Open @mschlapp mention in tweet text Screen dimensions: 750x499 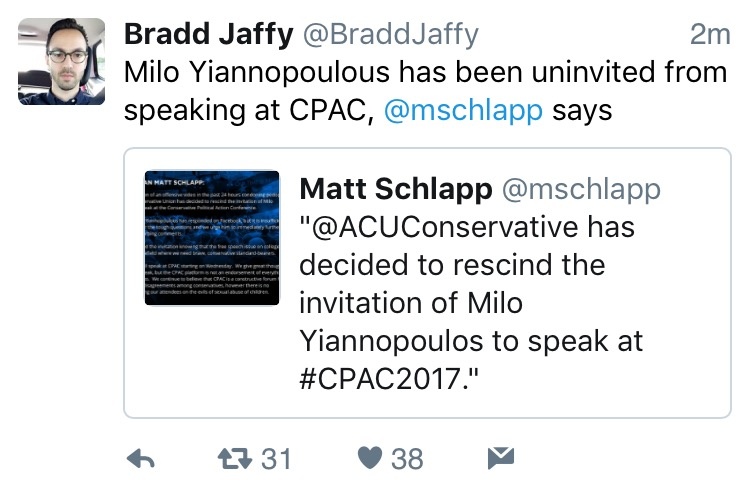463,110
